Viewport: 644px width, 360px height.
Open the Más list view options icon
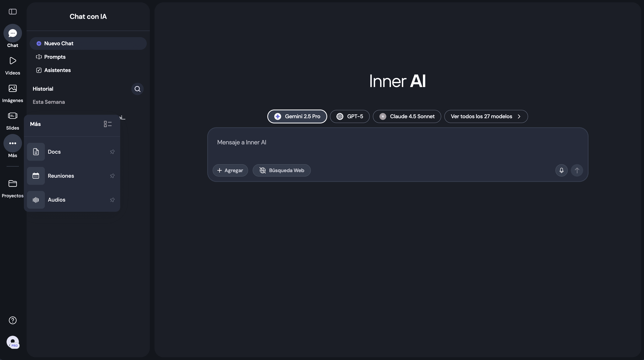point(108,124)
